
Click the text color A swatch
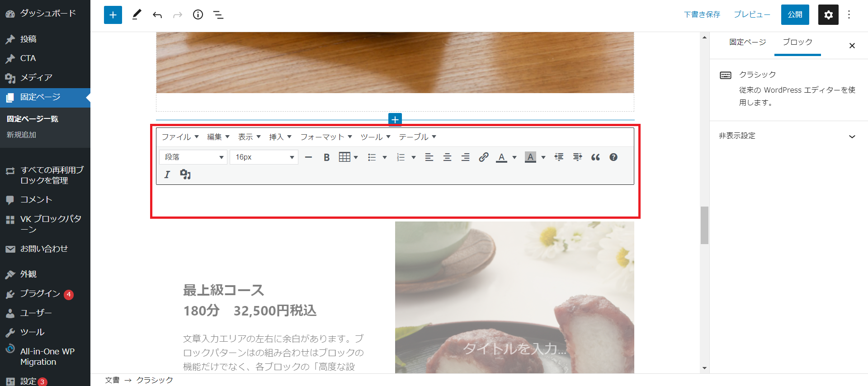click(501, 157)
